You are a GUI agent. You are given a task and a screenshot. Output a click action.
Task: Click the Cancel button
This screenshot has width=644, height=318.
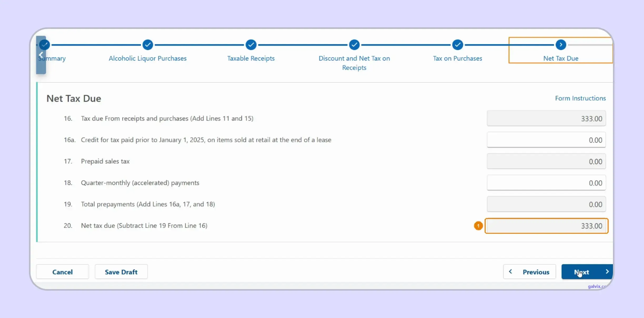coord(62,272)
